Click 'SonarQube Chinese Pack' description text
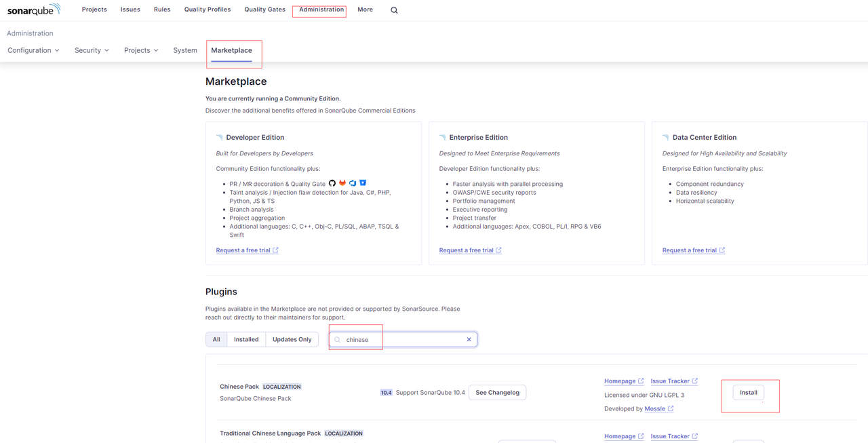Viewport: 868px width, 443px height. pyautogui.click(x=256, y=398)
